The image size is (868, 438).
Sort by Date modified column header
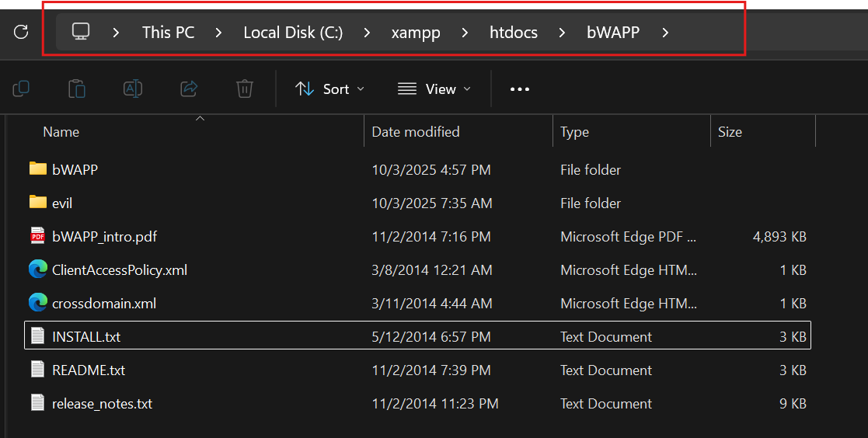coord(416,132)
